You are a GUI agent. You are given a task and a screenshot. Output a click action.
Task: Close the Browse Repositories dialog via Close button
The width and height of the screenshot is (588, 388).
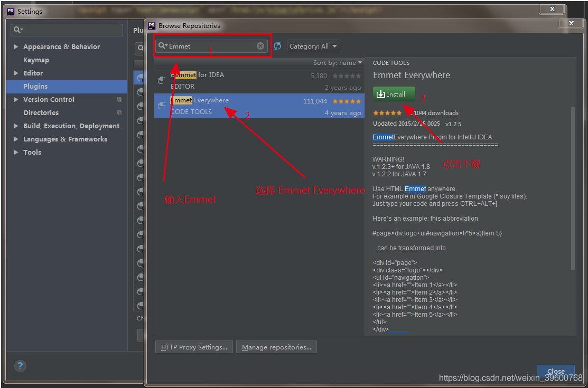click(x=556, y=371)
